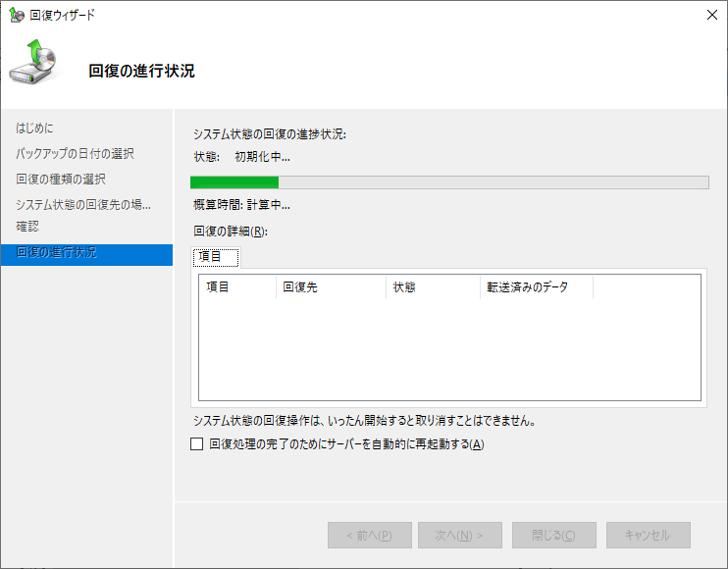Click the 状態 column header
728x569 pixels.
click(x=433, y=287)
